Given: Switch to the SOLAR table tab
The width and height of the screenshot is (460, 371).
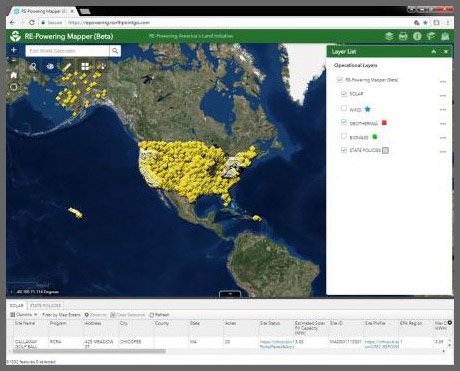Looking at the screenshot, I should click(x=17, y=305).
